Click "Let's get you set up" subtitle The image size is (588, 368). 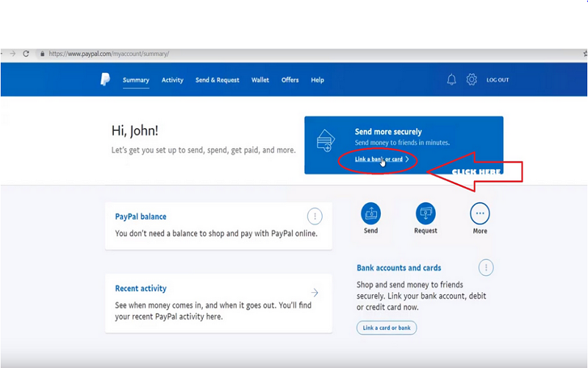[204, 150]
